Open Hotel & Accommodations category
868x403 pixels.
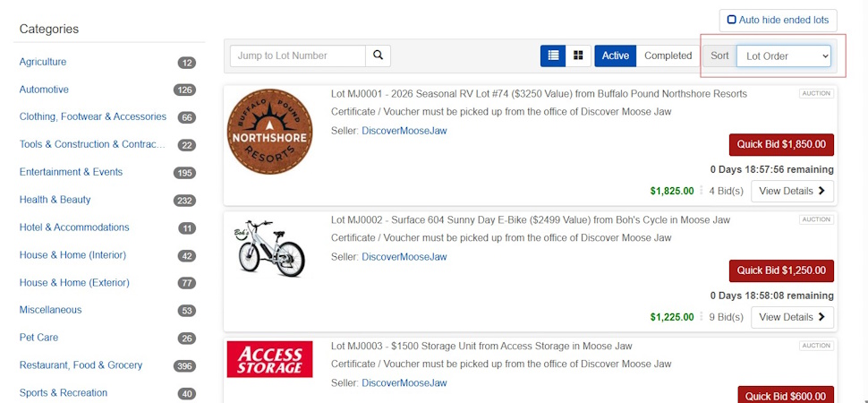tap(74, 227)
